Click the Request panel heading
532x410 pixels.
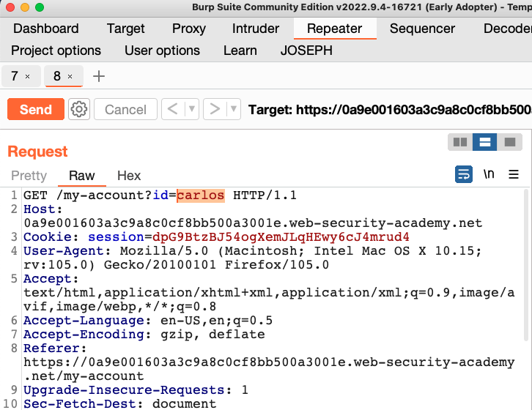point(37,152)
